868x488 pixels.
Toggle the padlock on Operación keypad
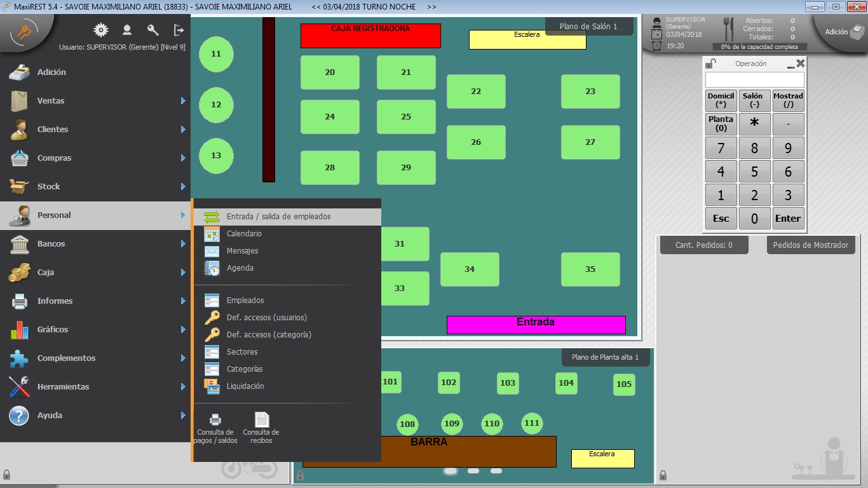click(x=711, y=64)
